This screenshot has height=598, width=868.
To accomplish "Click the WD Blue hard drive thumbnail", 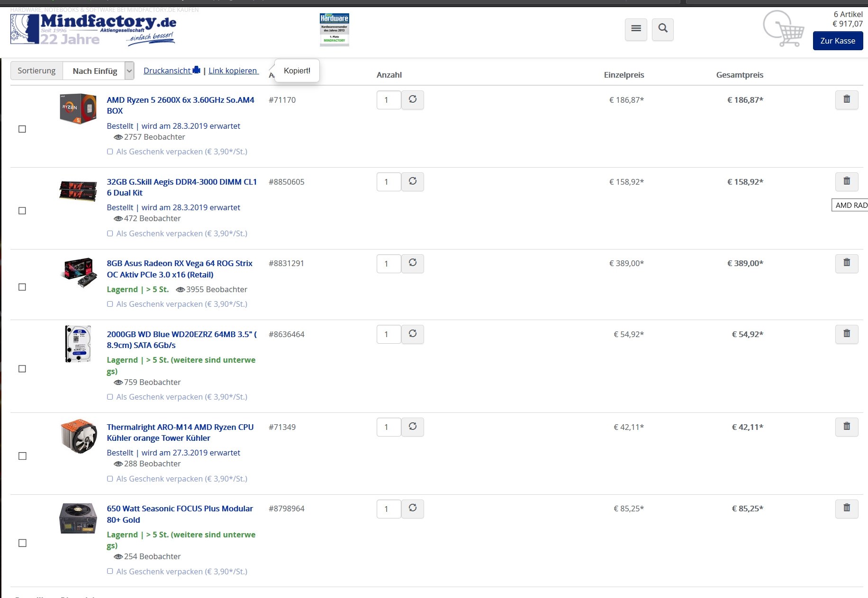I will point(78,344).
